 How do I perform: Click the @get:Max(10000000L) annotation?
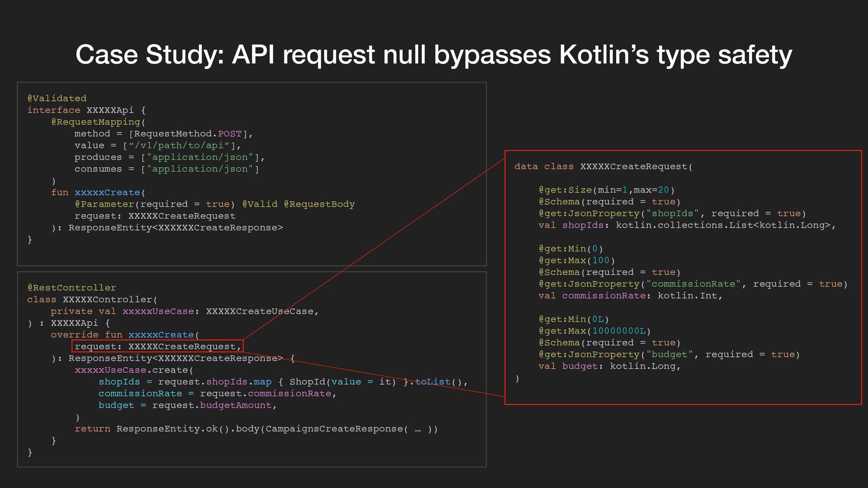(x=594, y=331)
